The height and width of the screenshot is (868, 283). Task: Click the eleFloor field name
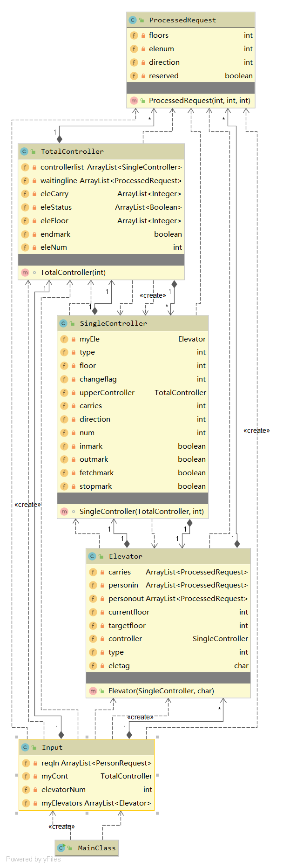(54, 221)
